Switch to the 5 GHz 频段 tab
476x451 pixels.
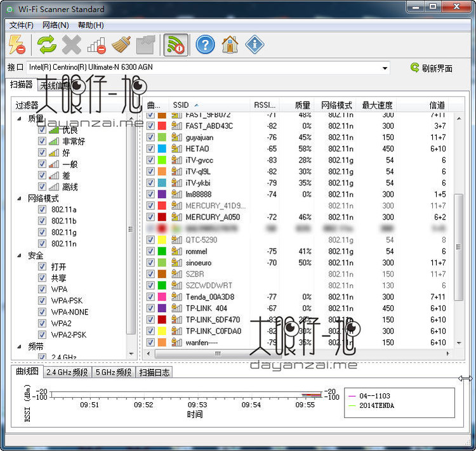point(114,372)
